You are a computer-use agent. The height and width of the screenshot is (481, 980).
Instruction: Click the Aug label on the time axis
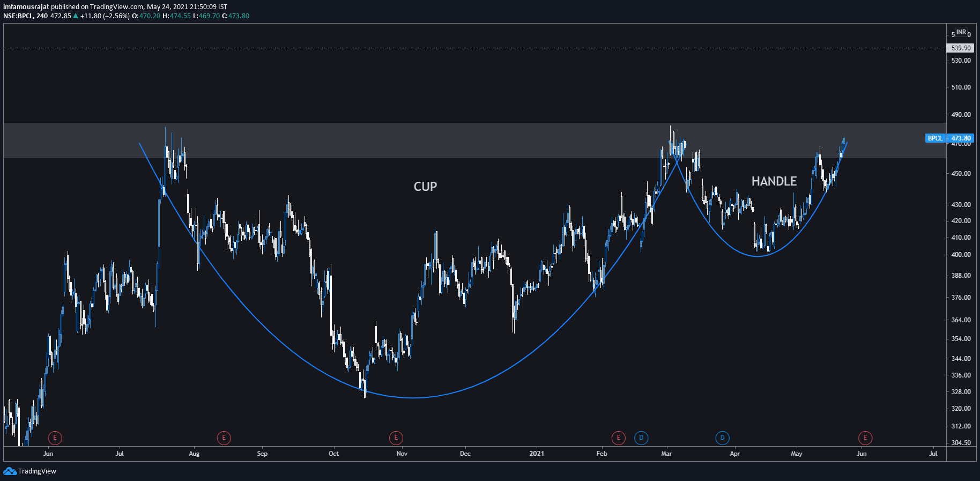[x=194, y=454]
